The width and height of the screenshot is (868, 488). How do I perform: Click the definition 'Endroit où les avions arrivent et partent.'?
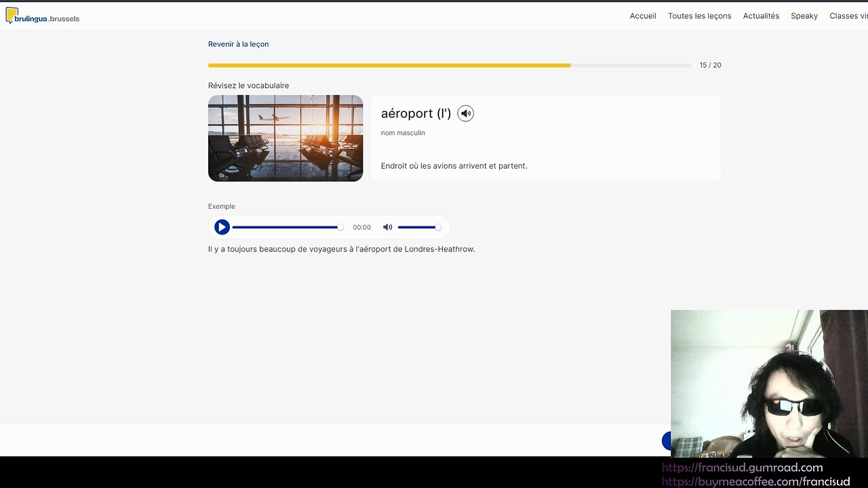[454, 165]
